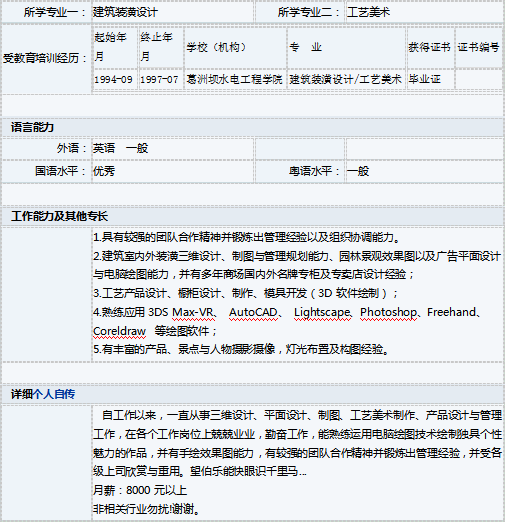Viewport: 505px width, 522px height.
Task: Click the underlined word Coreldraw
Action: pos(119,331)
